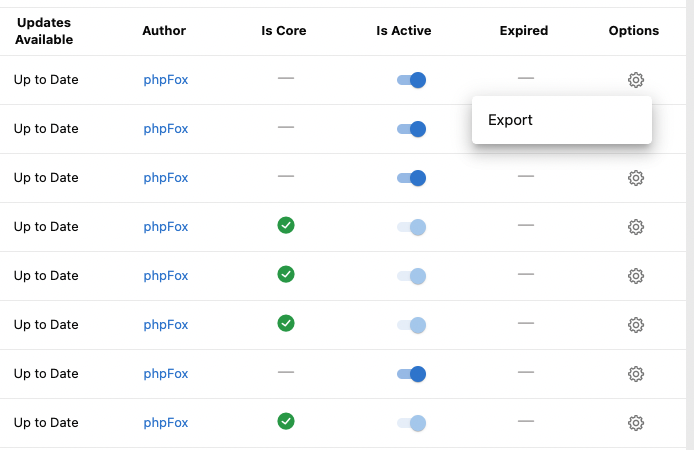694x450 pixels.
Task: Open options gear in first row
Action: point(636,80)
